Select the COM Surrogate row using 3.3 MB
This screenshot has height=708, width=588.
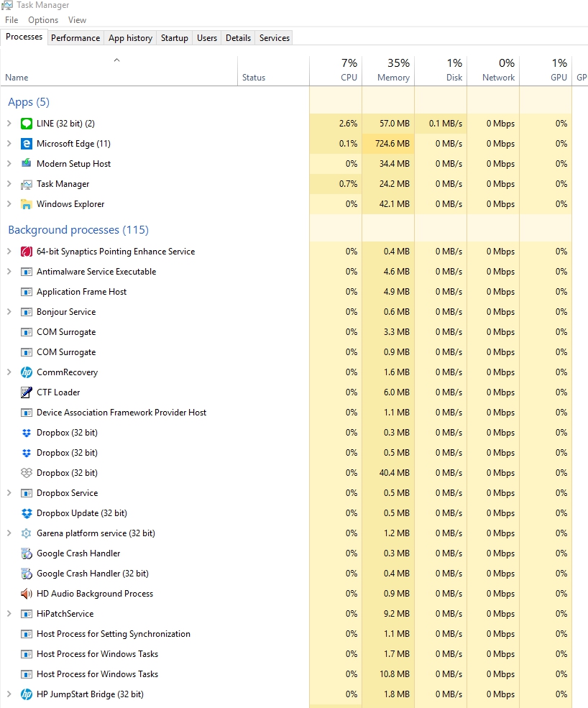pyautogui.click(x=294, y=332)
